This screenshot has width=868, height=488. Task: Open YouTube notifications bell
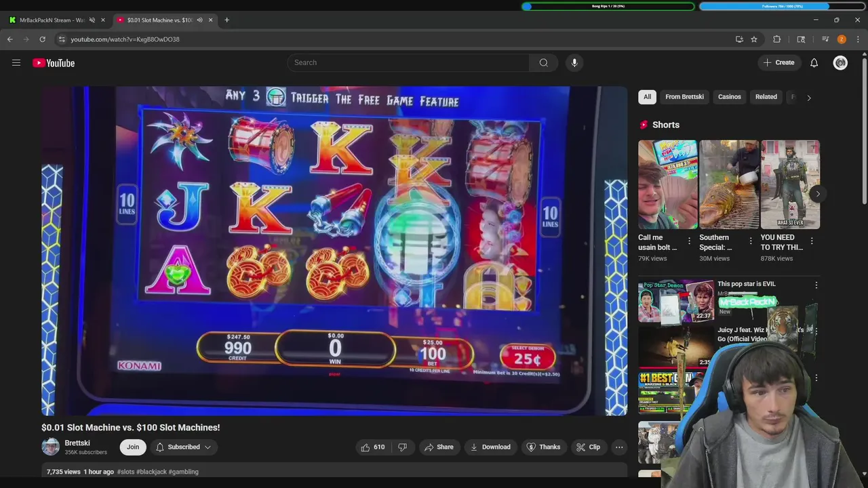[814, 62]
